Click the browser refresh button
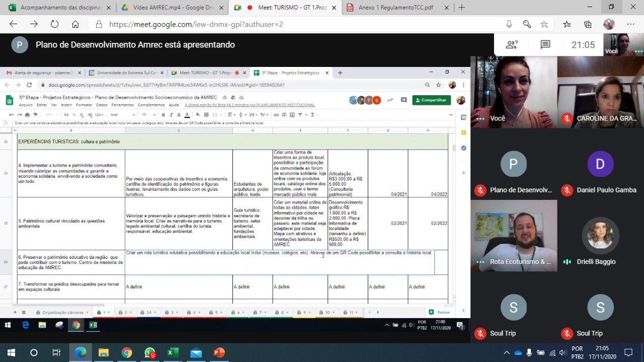Image resolution: width=644 pixels, height=362 pixels. [54, 24]
